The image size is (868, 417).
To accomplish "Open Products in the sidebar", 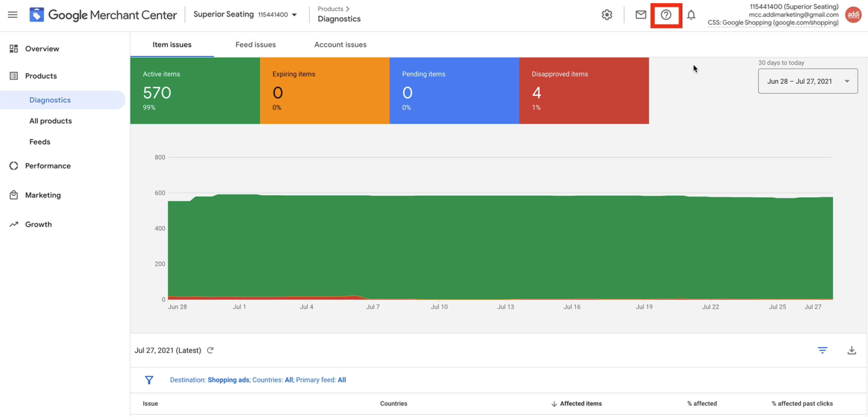I will pyautogui.click(x=41, y=76).
